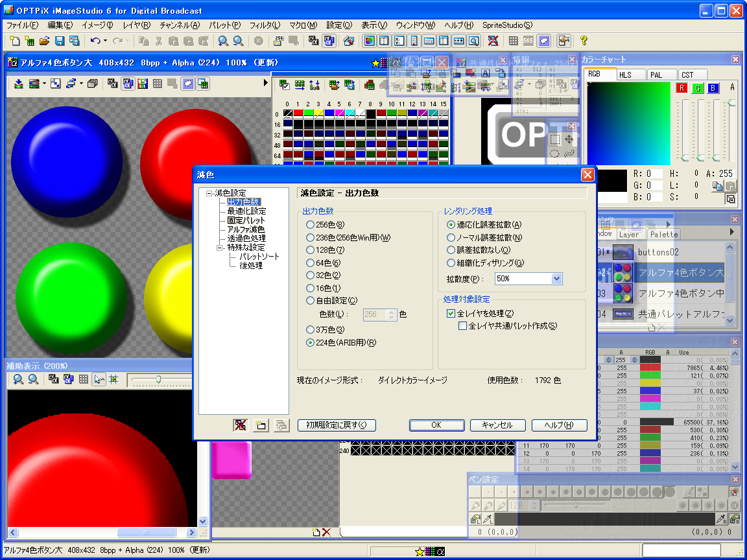
Task: Click the yellow question mark Help icon
Action: 583,41
